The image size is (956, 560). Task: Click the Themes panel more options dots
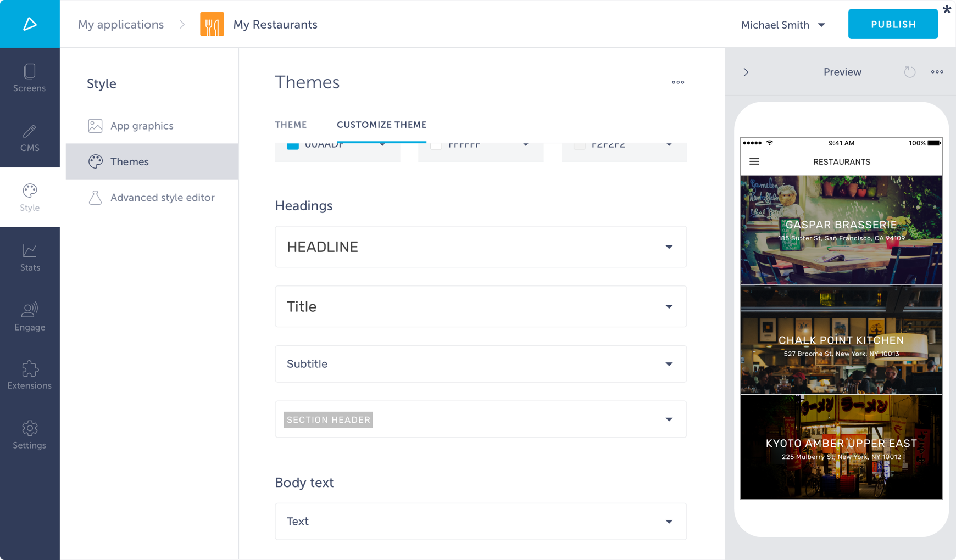(x=677, y=82)
